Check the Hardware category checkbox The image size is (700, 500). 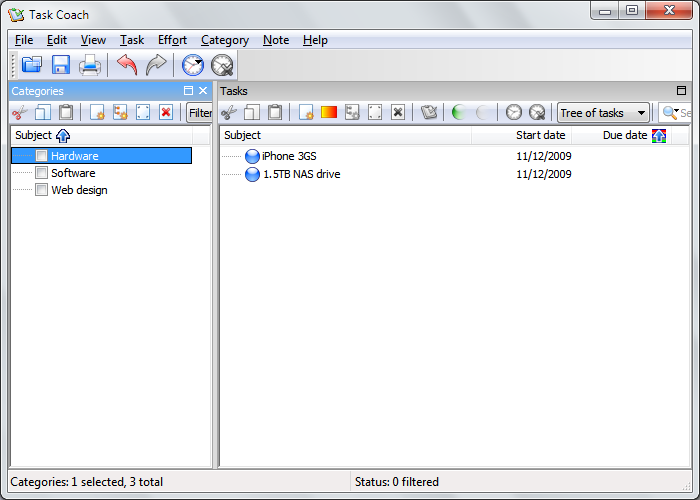42,155
